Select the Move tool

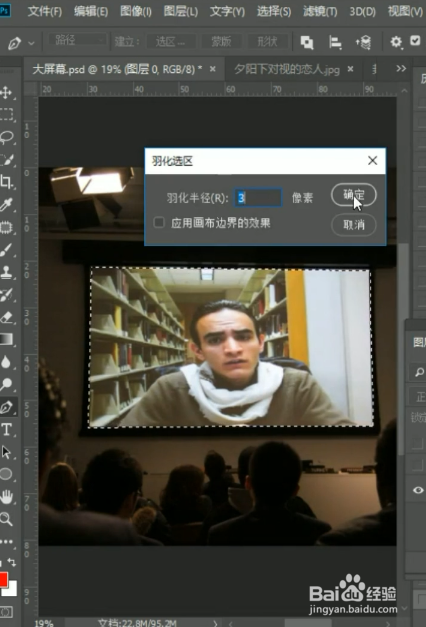[6, 93]
